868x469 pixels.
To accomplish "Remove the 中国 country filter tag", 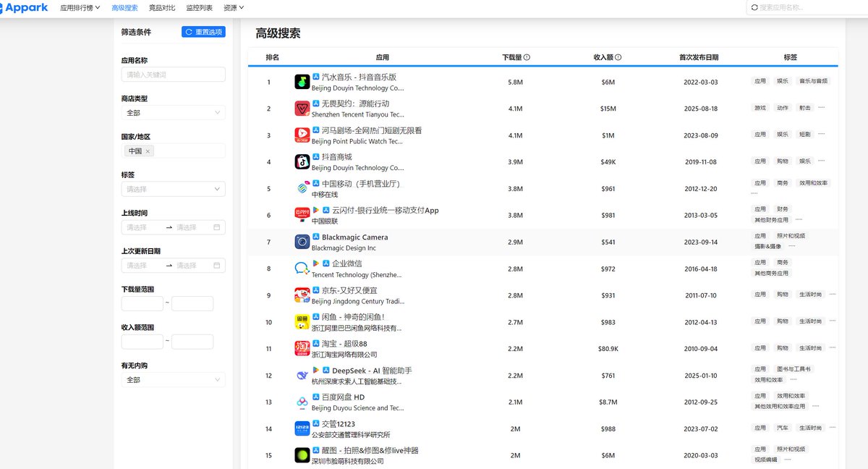I will tap(147, 151).
